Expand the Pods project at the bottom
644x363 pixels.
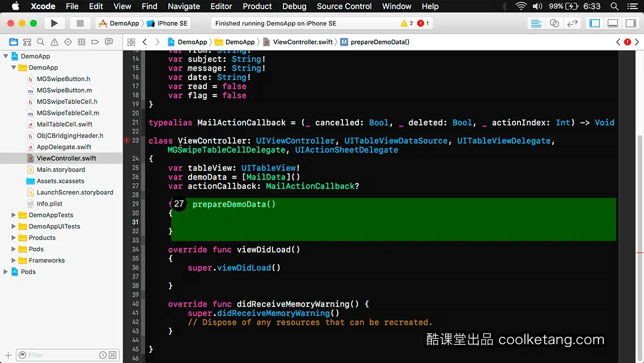click(x=6, y=272)
